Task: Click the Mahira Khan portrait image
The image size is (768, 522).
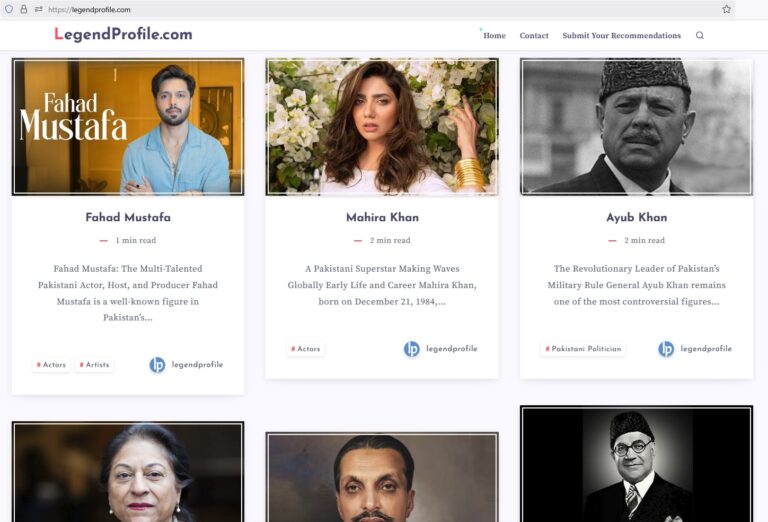Action: tap(382, 127)
